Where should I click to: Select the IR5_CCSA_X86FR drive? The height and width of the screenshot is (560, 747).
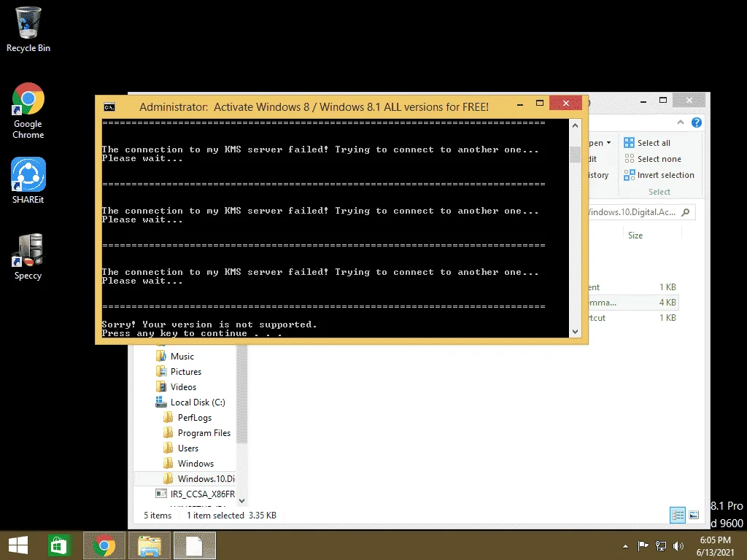point(196,494)
